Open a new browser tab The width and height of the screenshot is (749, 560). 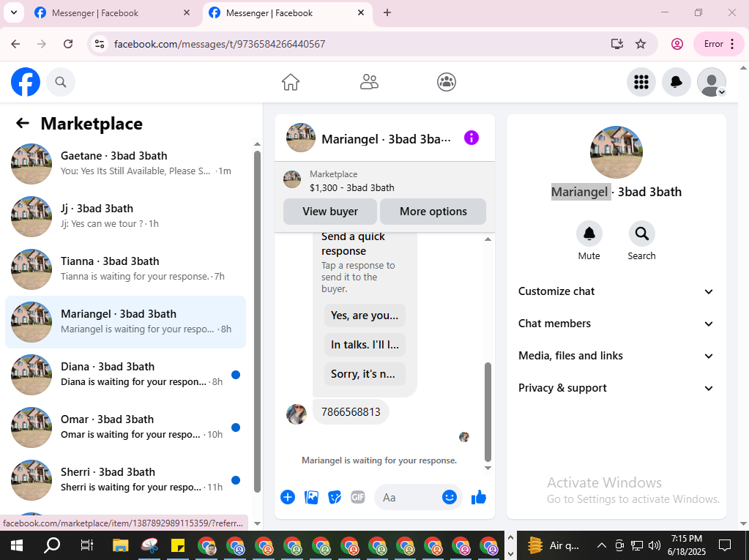tap(387, 13)
